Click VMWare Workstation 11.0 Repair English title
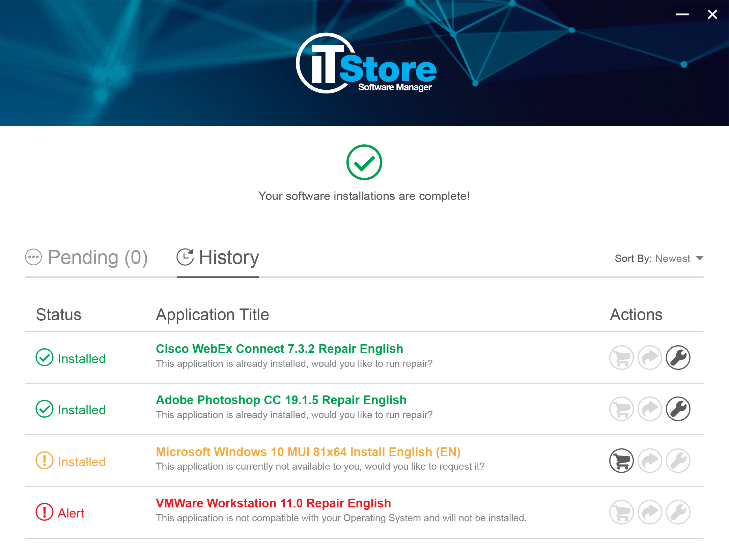Image resolution: width=729 pixels, height=560 pixels. (273, 503)
